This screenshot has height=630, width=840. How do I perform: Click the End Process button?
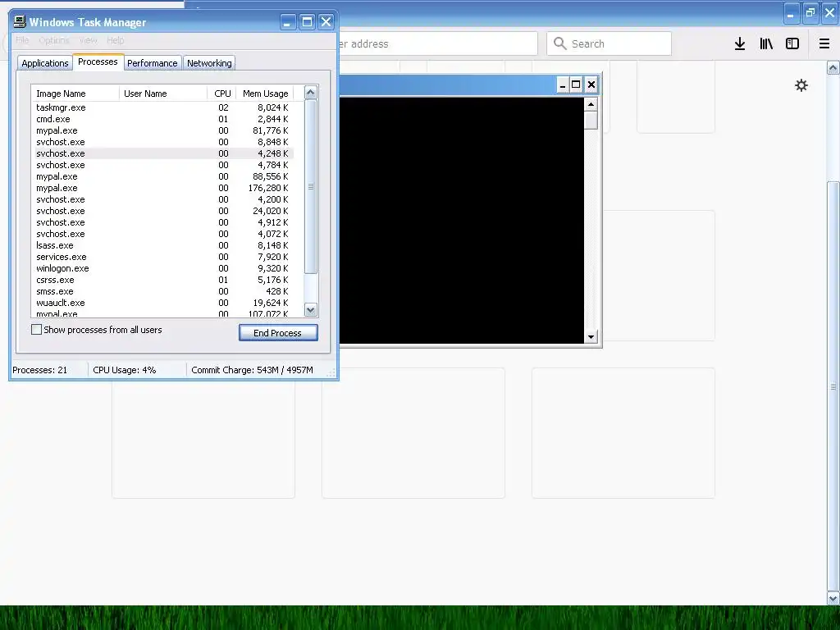278,333
